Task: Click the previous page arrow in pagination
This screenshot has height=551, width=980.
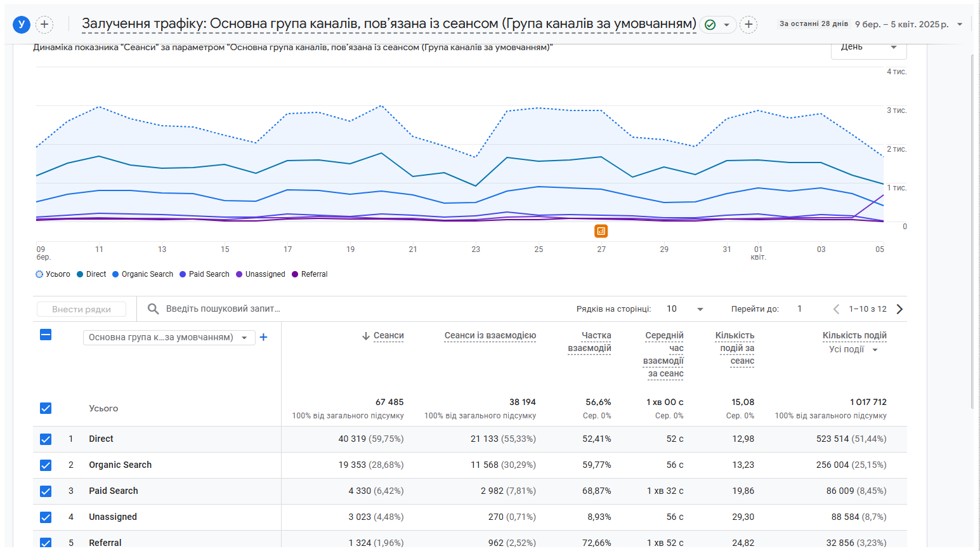Action: (x=836, y=309)
